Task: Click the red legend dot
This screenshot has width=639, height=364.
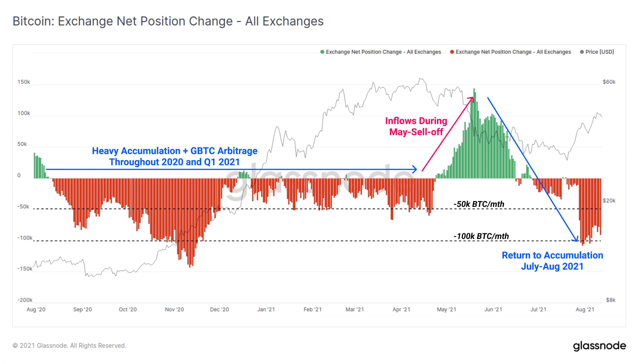Action: click(452, 52)
